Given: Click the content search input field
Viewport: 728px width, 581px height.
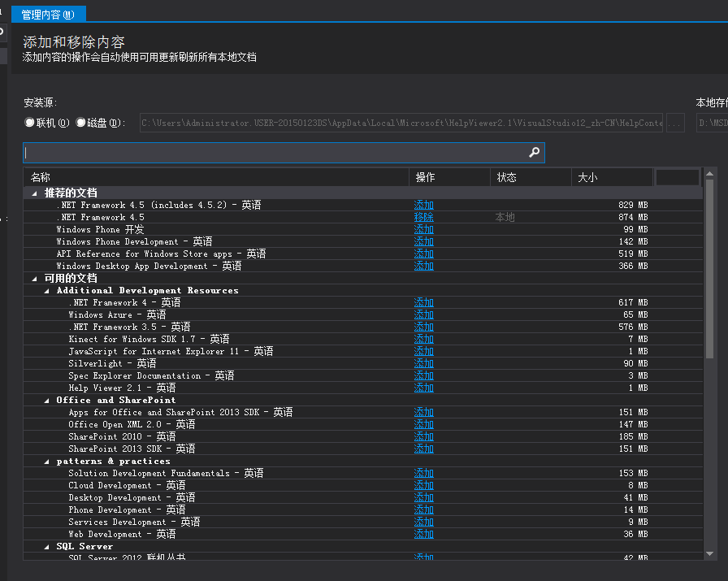Looking at the screenshot, I should pyautogui.click(x=284, y=152).
